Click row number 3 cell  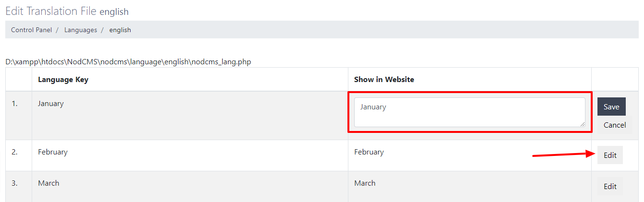(x=15, y=183)
